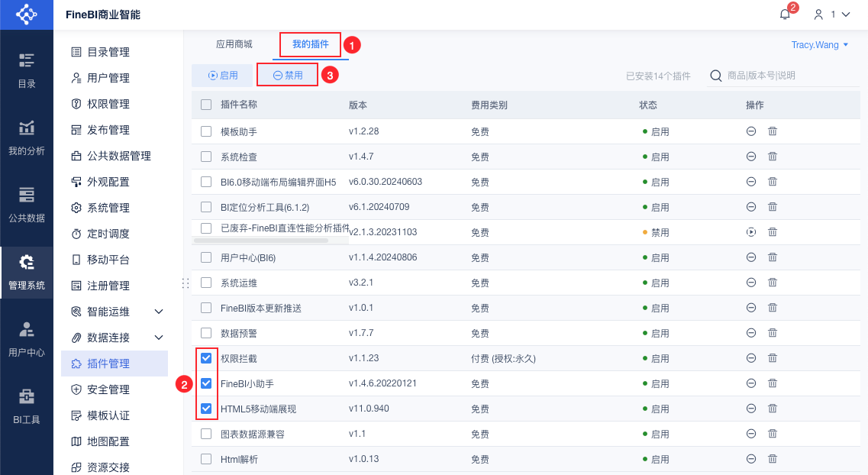
Task: Open 注册管理 menu item
Action: 115,286
